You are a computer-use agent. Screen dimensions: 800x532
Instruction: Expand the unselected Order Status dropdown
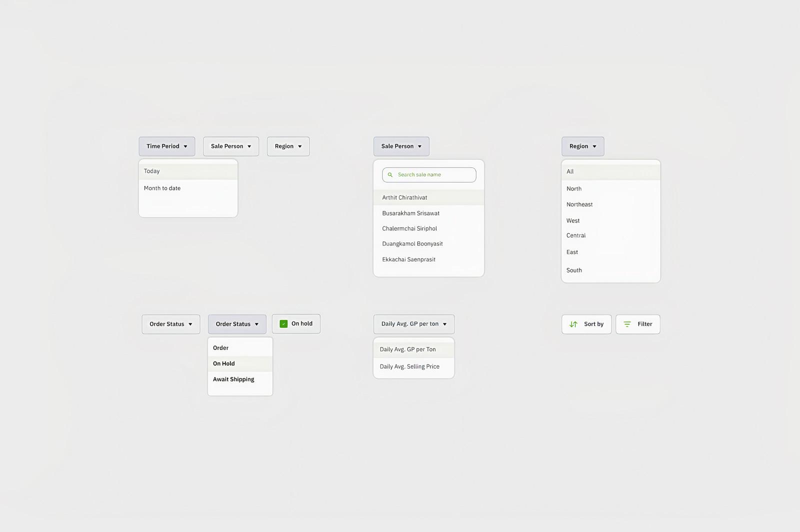[171, 324]
